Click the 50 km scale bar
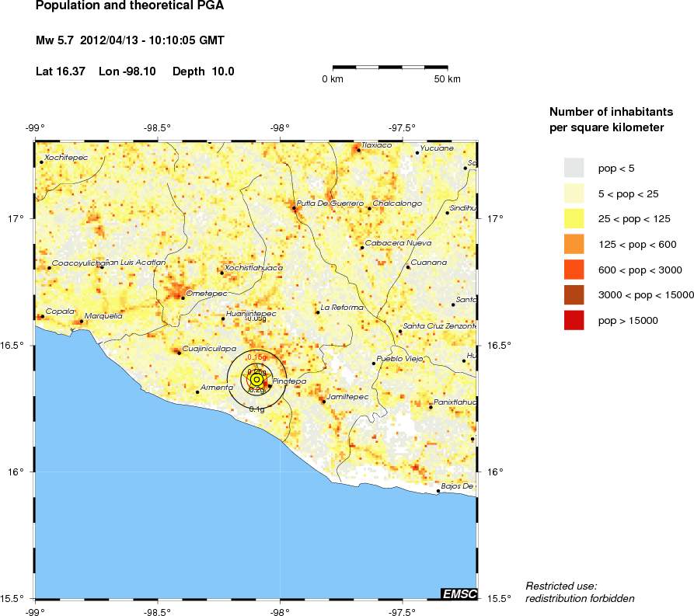Screen dimensions: 694x616 pyautogui.click(x=393, y=68)
